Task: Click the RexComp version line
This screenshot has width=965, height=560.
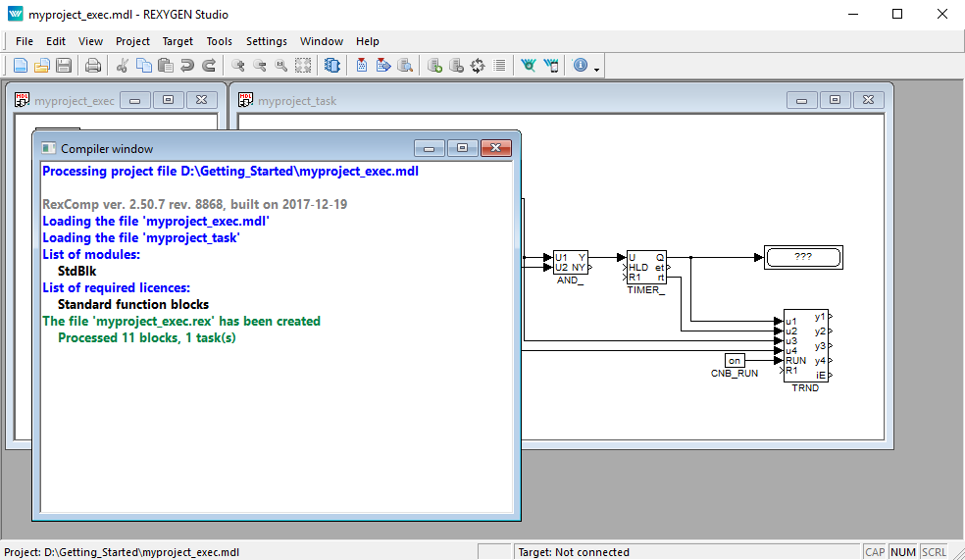Action: pos(194,204)
